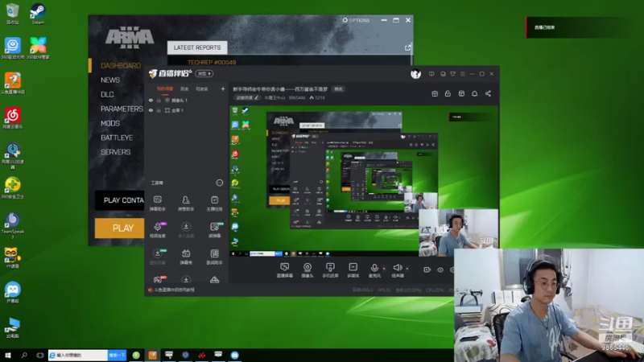Open the skin filter icon in title bar
644x362 pixels.
coord(452,74)
